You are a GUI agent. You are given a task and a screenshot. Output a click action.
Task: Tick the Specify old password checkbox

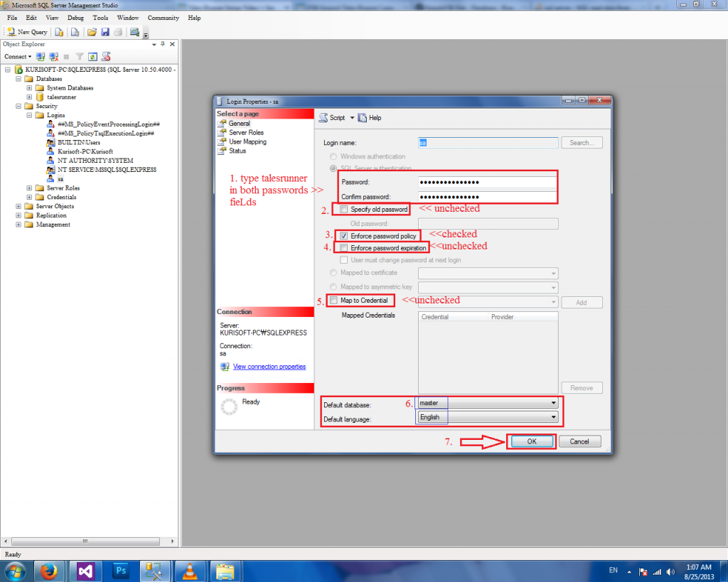coord(344,210)
